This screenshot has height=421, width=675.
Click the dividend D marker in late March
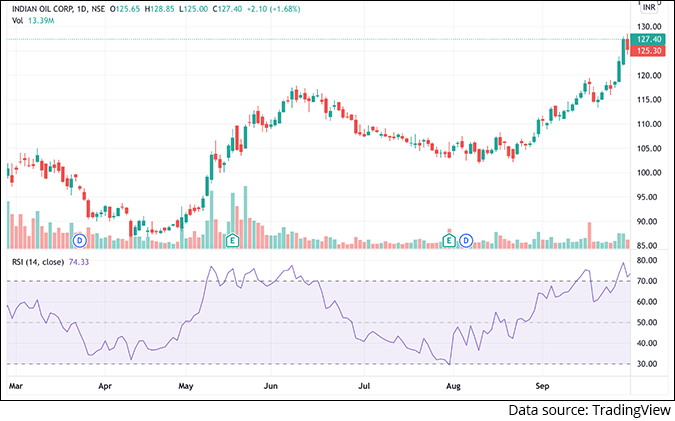80,241
